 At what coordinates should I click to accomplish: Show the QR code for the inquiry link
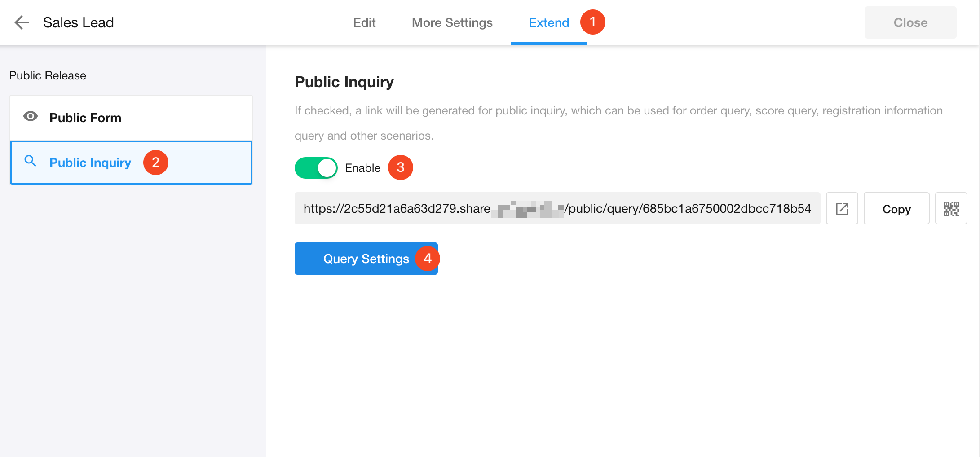[x=951, y=209]
